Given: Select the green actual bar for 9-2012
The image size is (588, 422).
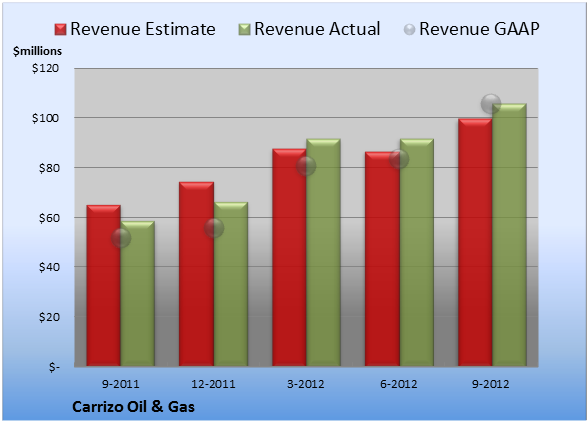Looking at the screenshot, I should coord(509,234).
